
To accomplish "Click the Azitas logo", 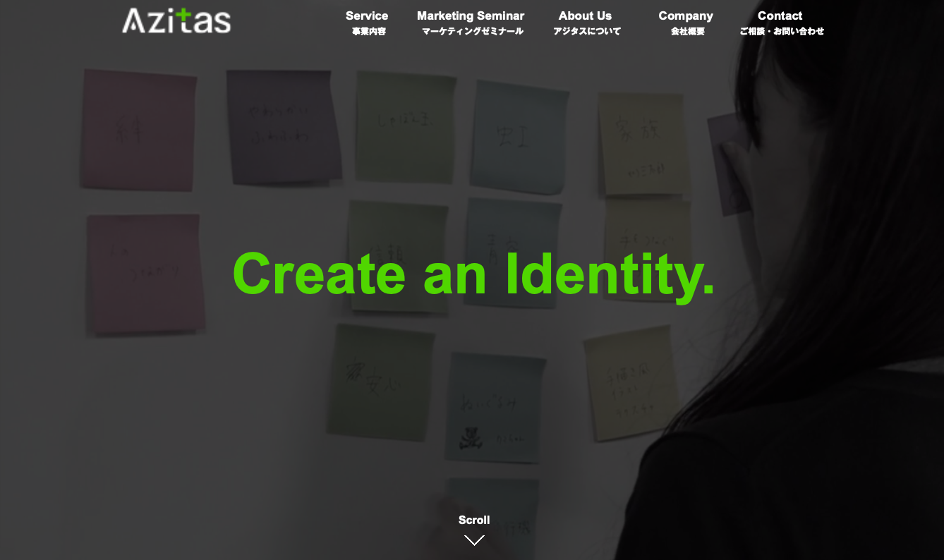I will 176,21.
